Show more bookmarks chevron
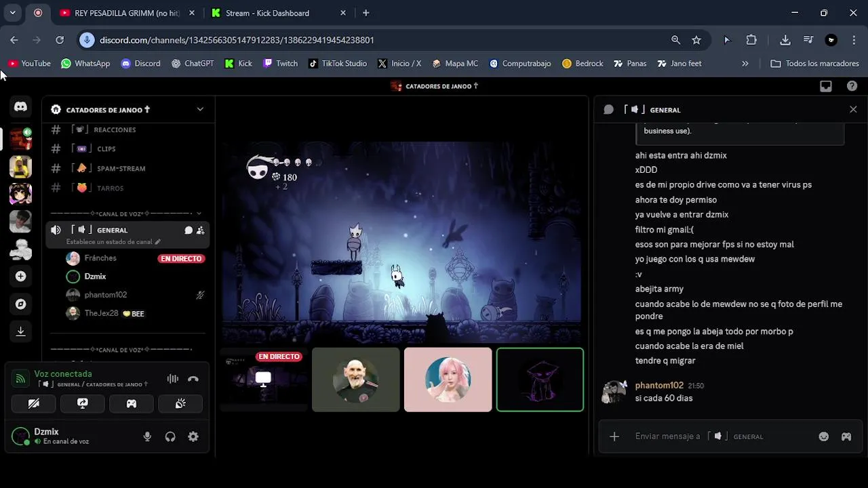The image size is (868, 488). (x=745, y=63)
